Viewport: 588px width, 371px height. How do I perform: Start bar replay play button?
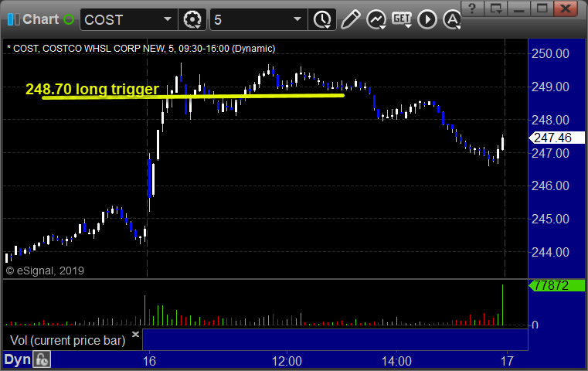click(x=427, y=19)
